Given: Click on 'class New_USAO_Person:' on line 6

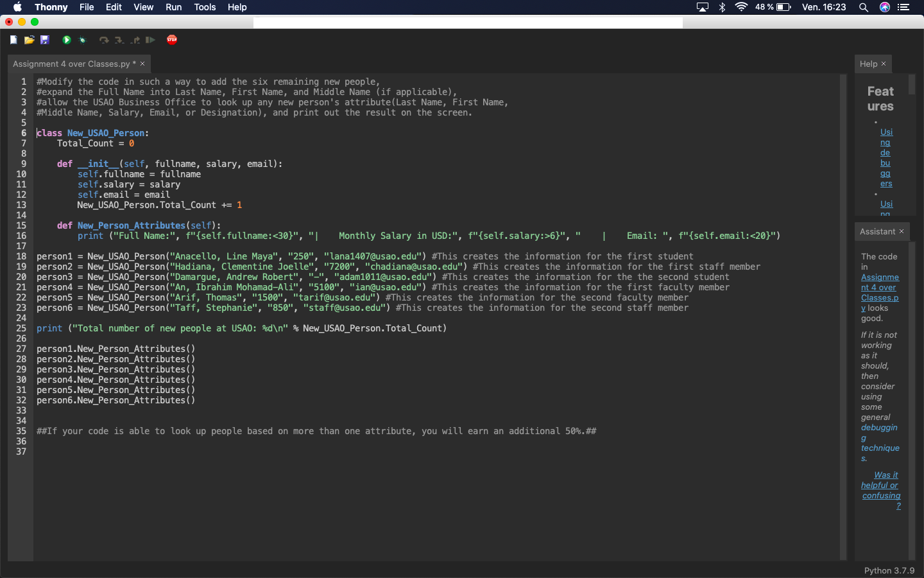Looking at the screenshot, I should [92, 133].
